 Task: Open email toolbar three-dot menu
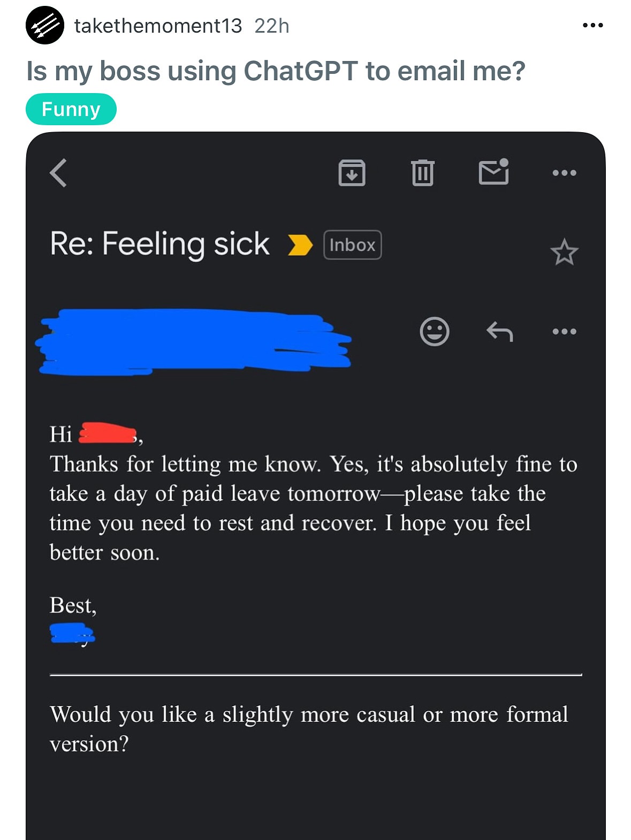tap(564, 173)
